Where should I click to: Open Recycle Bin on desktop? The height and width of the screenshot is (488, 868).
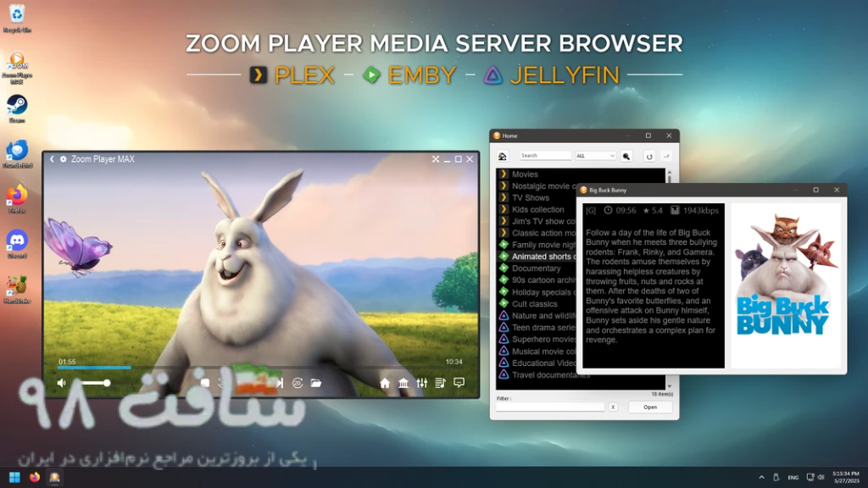click(17, 19)
